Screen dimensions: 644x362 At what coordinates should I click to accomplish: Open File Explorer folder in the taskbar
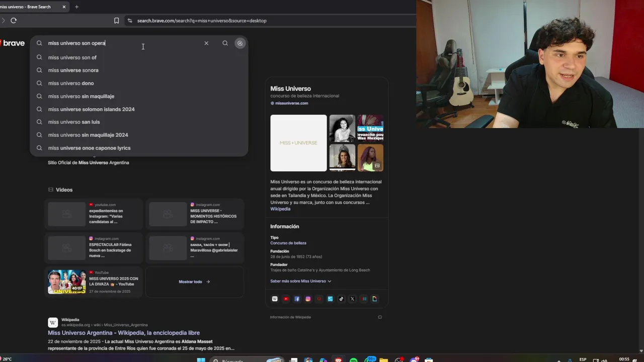[x=383, y=360]
